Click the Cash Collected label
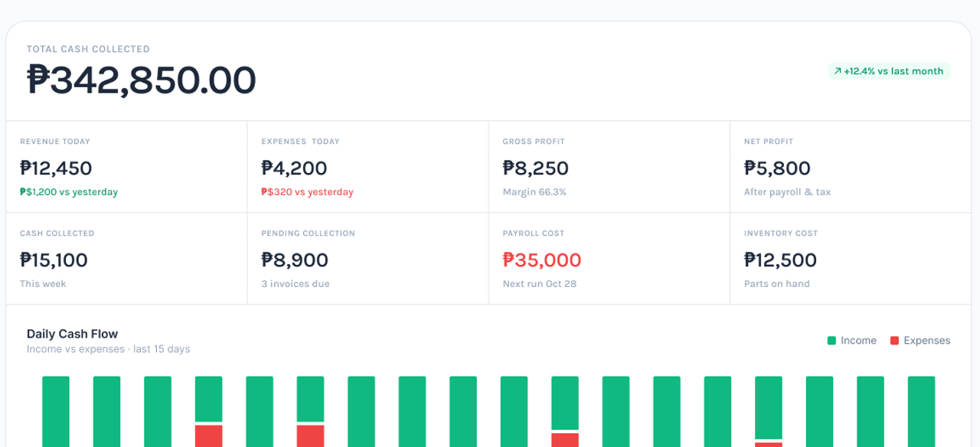This screenshot has width=980, height=447. pyautogui.click(x=57, y=233)
